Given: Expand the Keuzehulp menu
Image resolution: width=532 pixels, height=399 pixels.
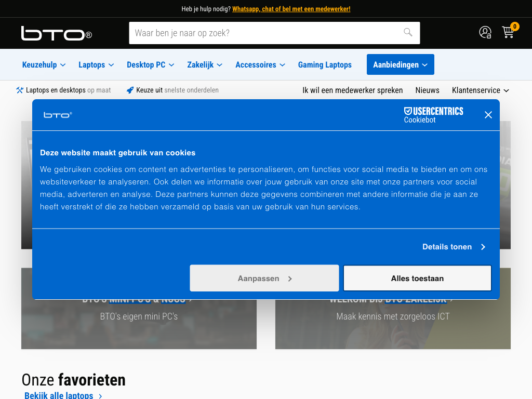Looking at the screenshot, I should click(x=44, y=65).
